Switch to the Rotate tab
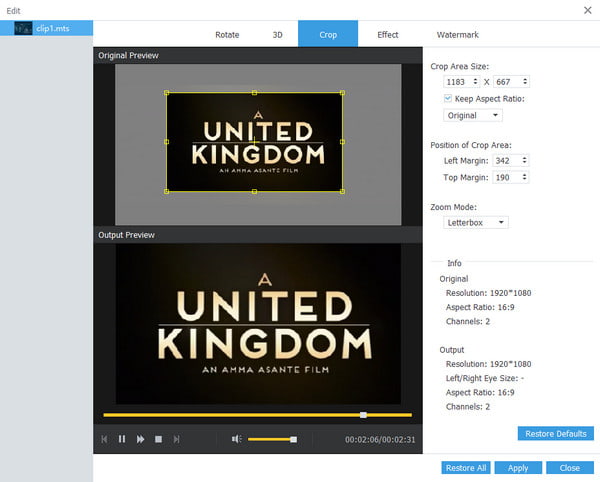The width and height of the screenshot is (600, 482). (x=227, y=35)
